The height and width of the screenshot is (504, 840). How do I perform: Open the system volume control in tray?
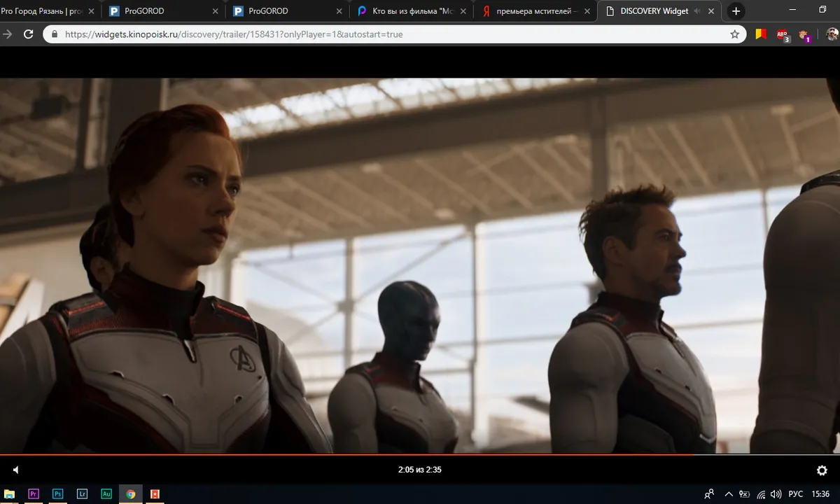[776, 493]
